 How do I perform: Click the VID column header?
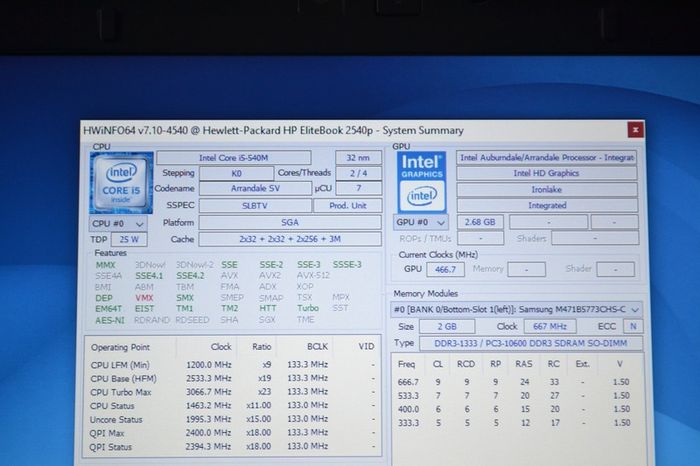pyautogui.click(x=367, y=346)
